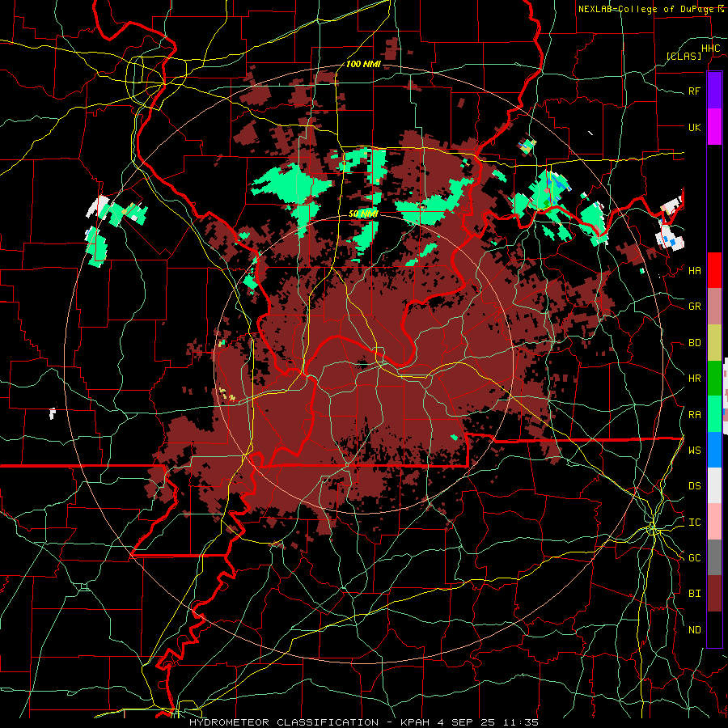The height and width of the screenshot is (728, 728).
Task: Click the GC gray legend swatch
Action: click(x=714, y=557)
